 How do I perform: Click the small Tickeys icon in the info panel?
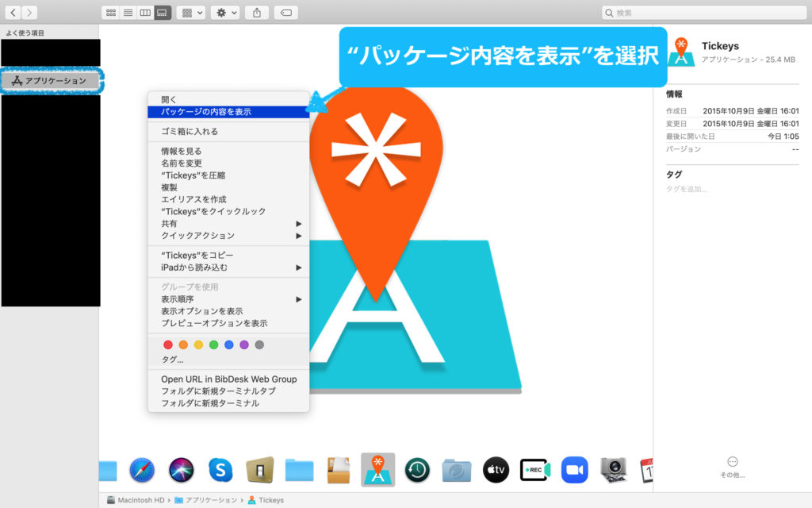[x=681, y=52]
